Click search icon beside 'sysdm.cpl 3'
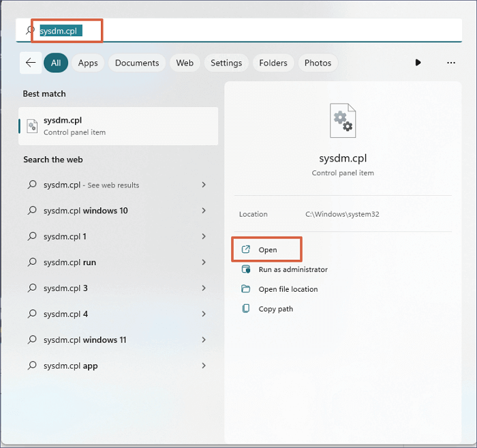The width and height of the screenshot is (477, 448). click(x=32, y=288)
